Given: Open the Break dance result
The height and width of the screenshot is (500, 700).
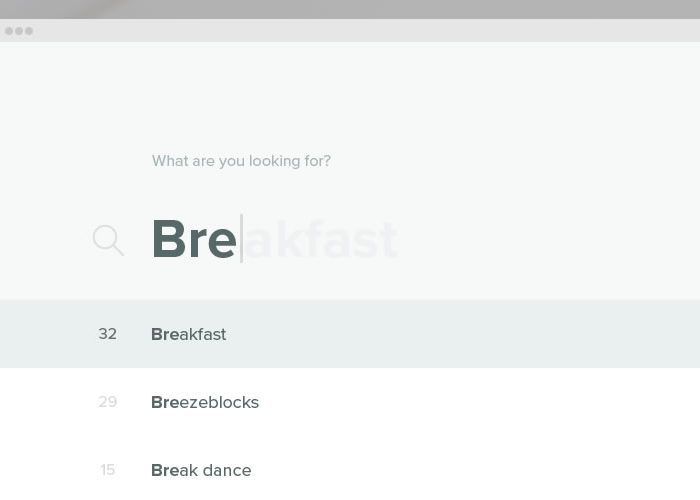Looking at the screenshot, I should click(201, 470).
